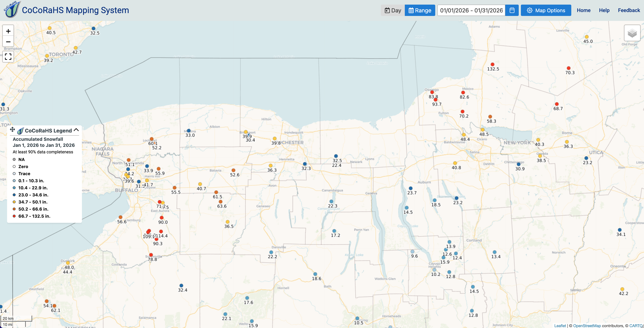Open the map layers control
The height and width of the screenshot is (328, 644).
(632, 33)
